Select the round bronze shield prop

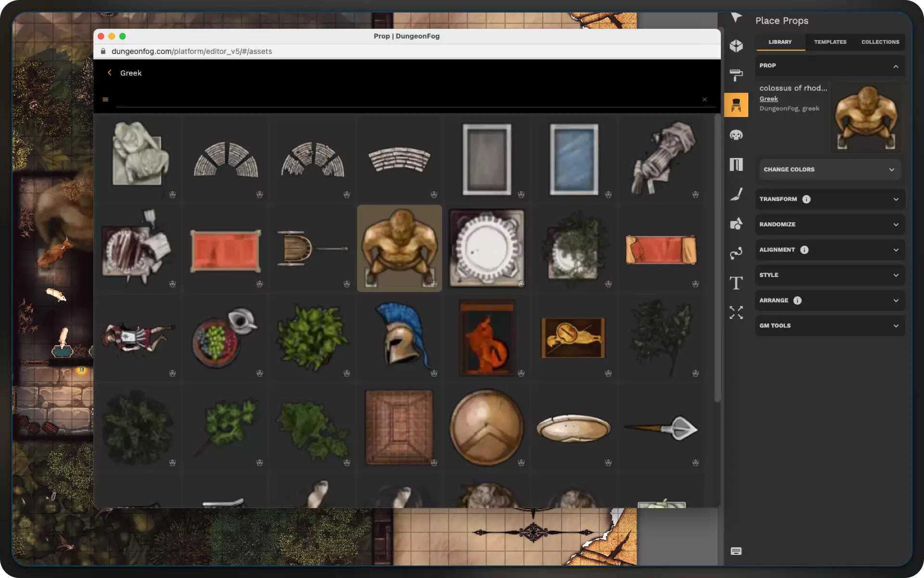click(487, 427)
